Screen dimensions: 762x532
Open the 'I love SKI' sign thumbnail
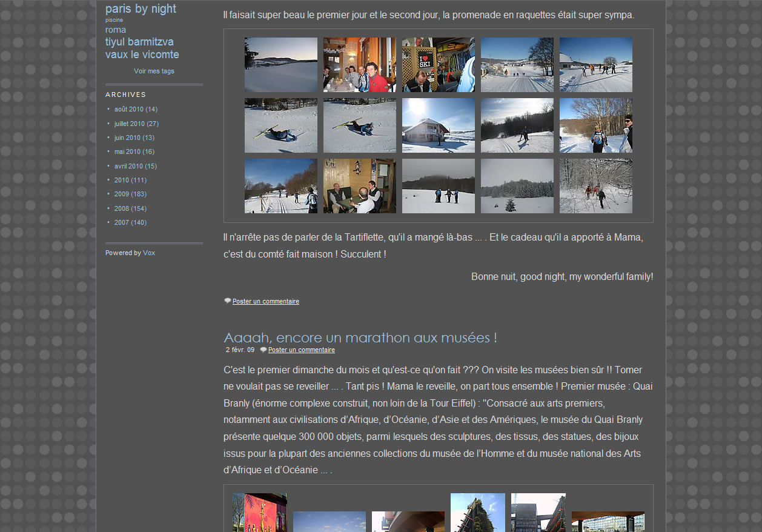point(438,65)
